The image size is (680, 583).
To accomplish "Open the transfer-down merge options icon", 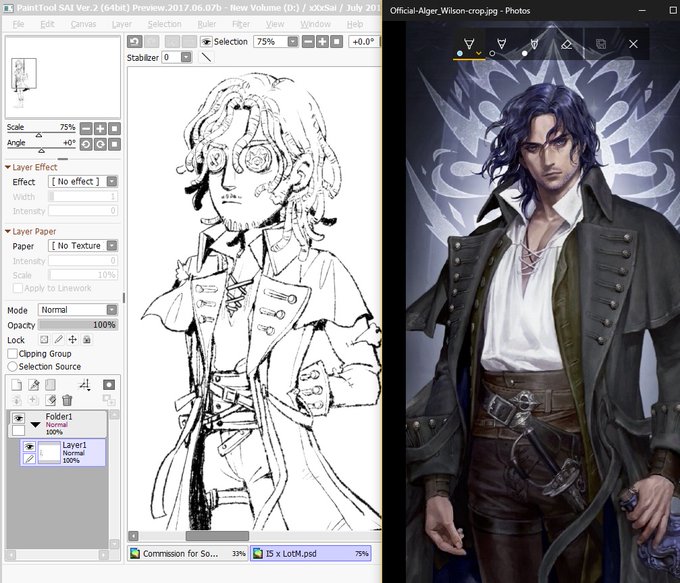I will click(x=16, y=400).
